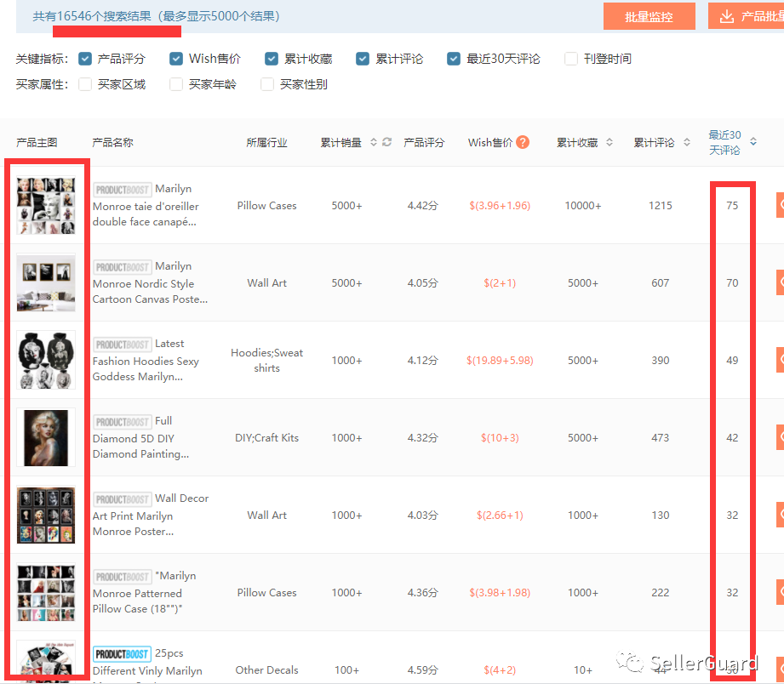
Task: Enable the 买家性别 checkbox
Action: pyautogui.click(x=267, y=84)
